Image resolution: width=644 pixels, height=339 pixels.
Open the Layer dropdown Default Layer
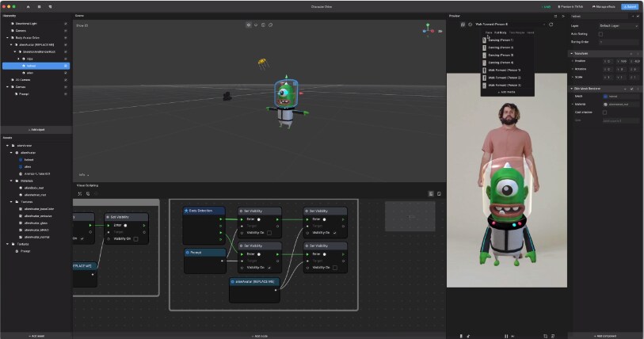(619, 26)
